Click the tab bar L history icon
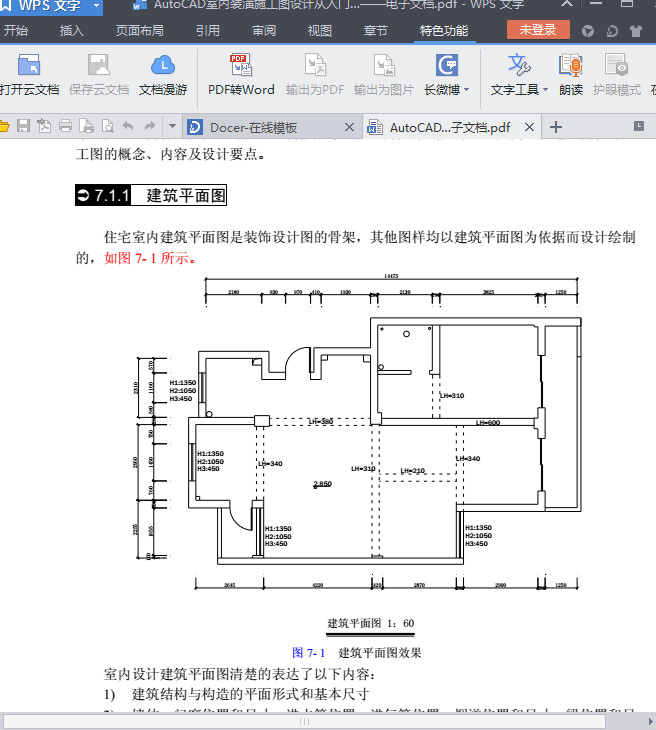Image resolution: width=656 pixels, height=730 pixels. tap(639, 126)
